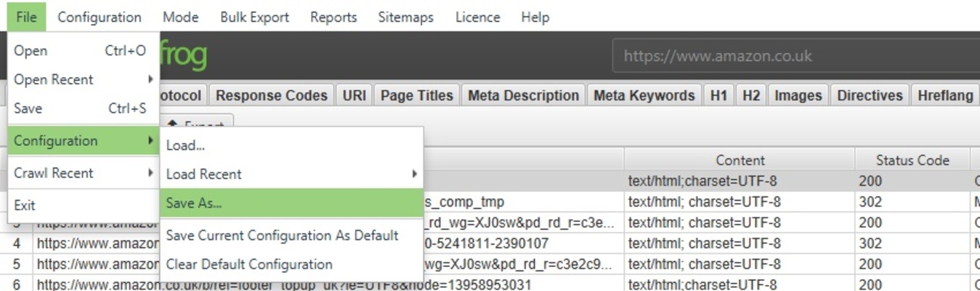Click the URL input field
The height and width of the screenshot is (291, 980).
[x=792, y=56]
